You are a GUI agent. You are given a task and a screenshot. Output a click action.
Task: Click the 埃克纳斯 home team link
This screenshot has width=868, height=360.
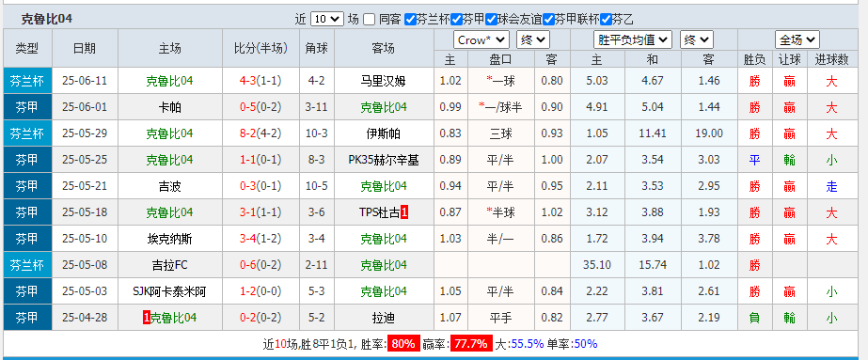(x=169, y=239)
